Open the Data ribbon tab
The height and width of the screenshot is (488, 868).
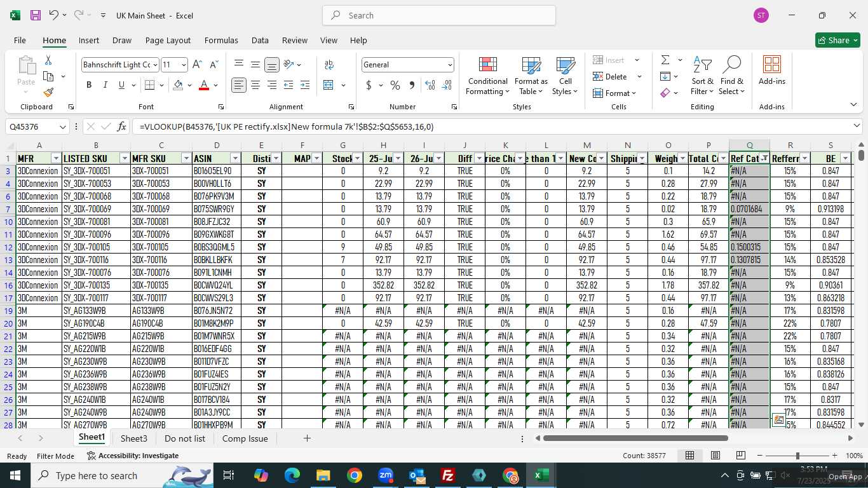(x=260, y=40)
